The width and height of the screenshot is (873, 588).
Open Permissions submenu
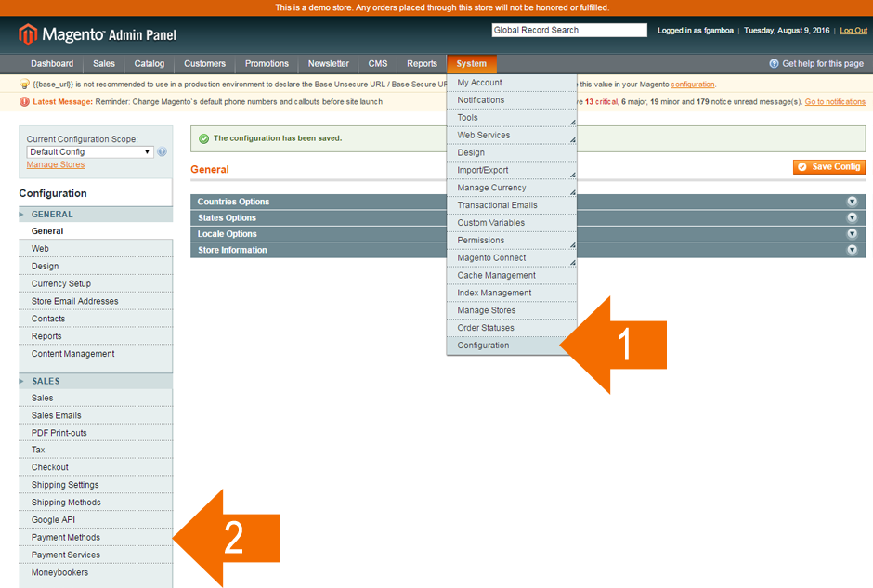coord(512,241)
